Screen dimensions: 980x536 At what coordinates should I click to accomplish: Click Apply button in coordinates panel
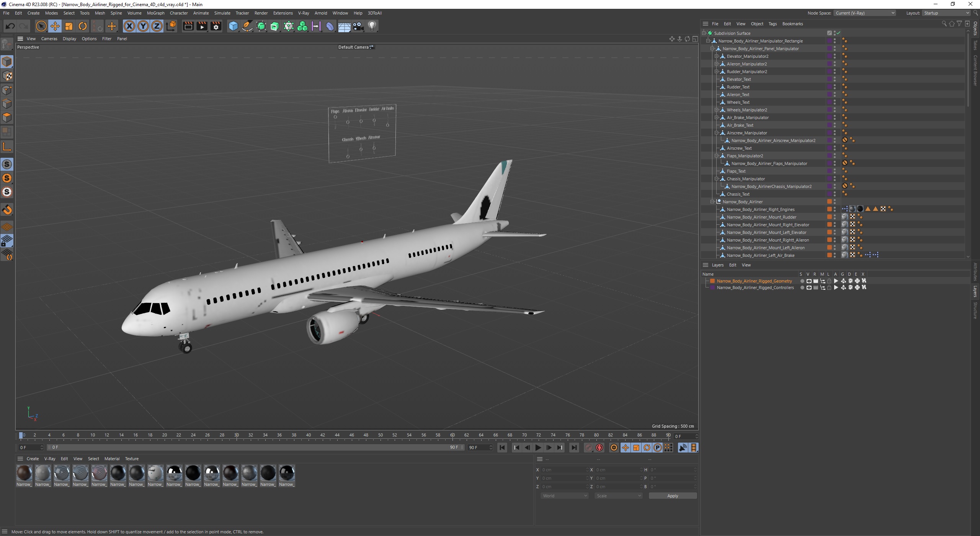672,496
